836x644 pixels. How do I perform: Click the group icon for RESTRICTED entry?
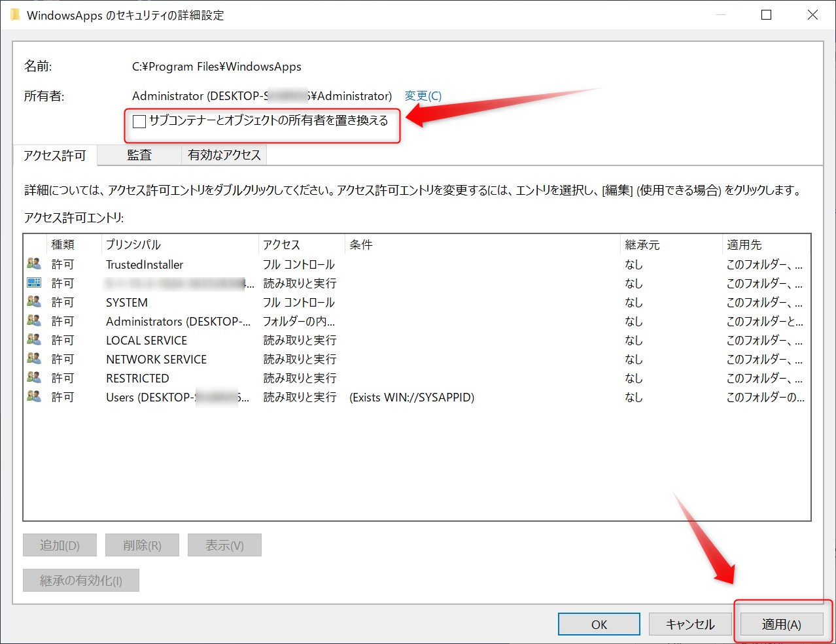pyautogui.click(x=34, y=378)
